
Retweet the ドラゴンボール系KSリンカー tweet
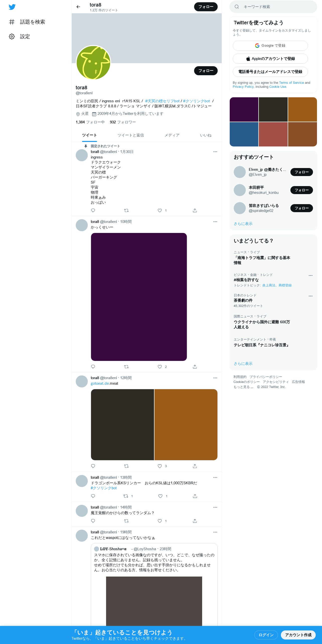pos(126,496)
